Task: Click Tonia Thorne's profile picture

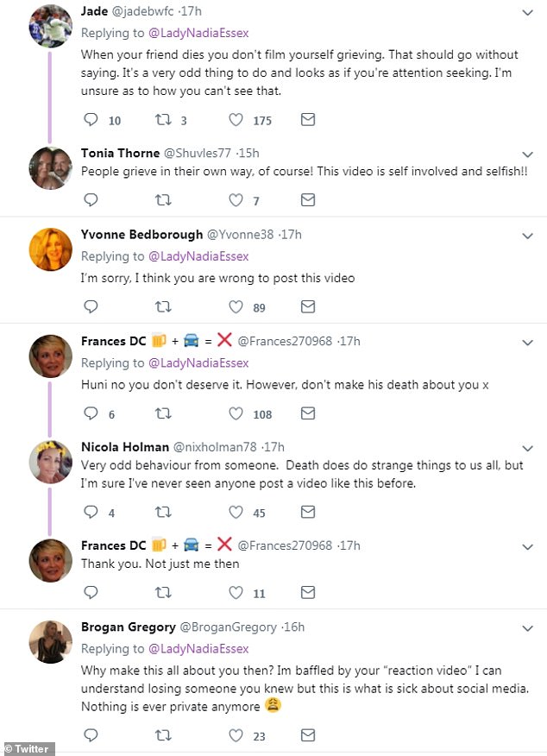Action: pos(51,167)
